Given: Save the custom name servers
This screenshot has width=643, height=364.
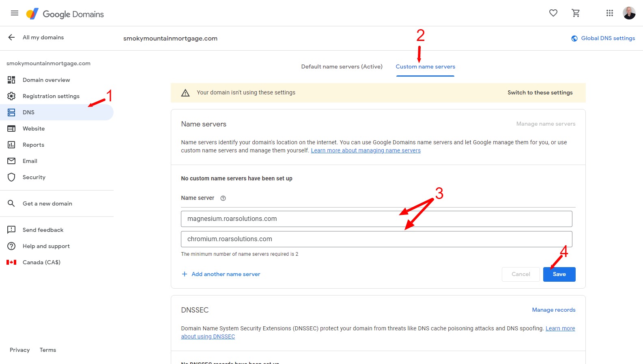Looking at the screenshot, I should (x=559, y=274).
